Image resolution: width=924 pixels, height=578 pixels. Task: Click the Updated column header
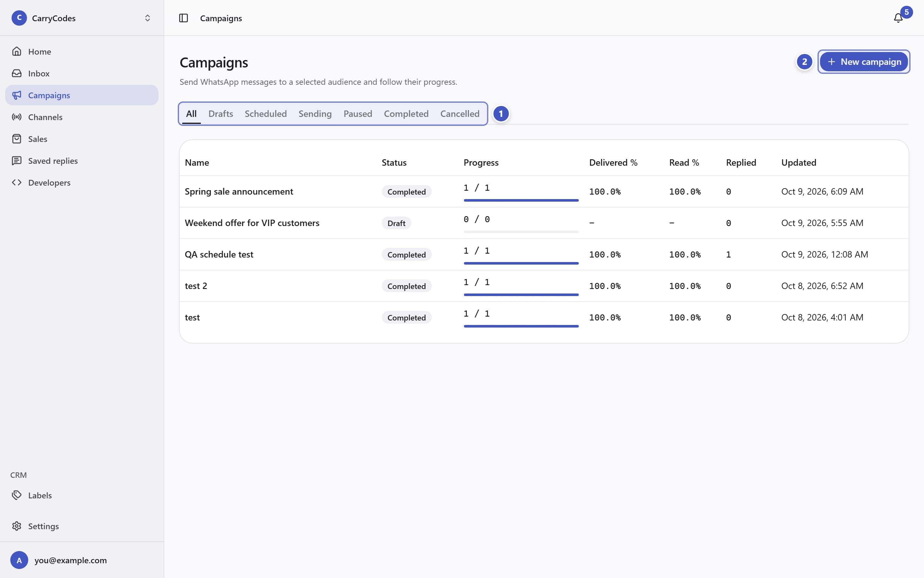798,162
